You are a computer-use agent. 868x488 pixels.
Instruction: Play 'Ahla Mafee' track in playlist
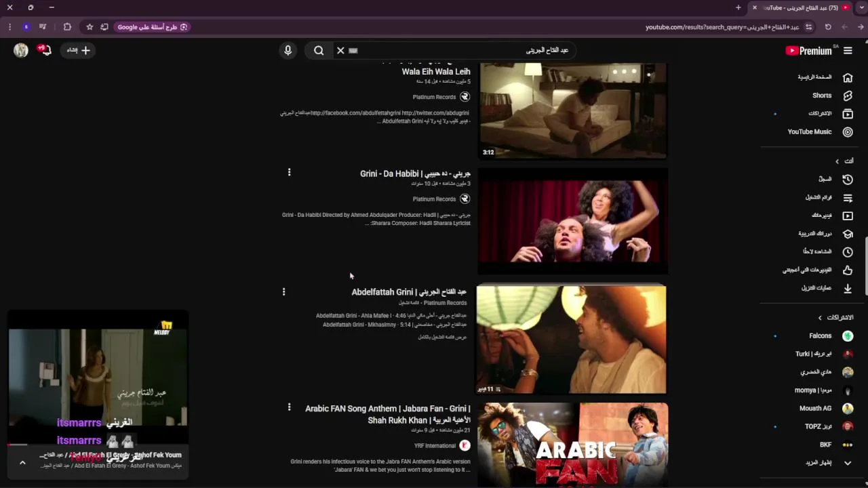(391, 315)
